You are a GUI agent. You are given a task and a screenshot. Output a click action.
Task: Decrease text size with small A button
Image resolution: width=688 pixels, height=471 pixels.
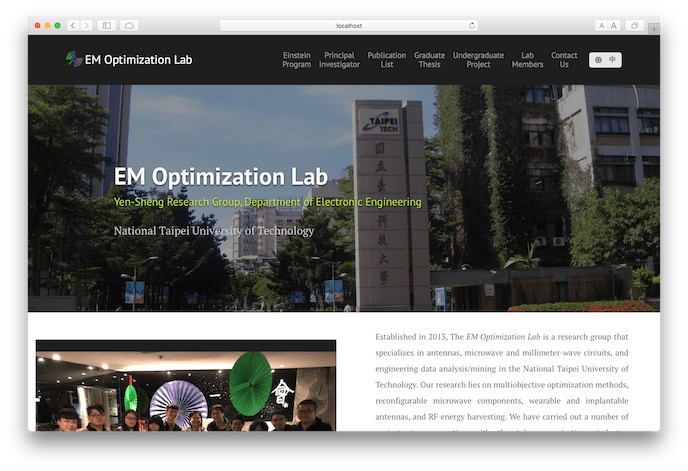[602, 25]
